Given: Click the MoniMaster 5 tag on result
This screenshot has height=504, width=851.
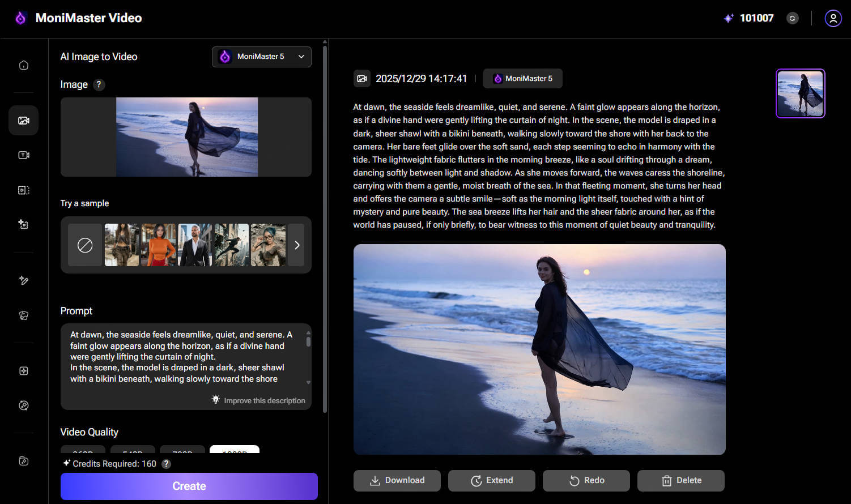Looking at the screenshot, I should point(522,79).
